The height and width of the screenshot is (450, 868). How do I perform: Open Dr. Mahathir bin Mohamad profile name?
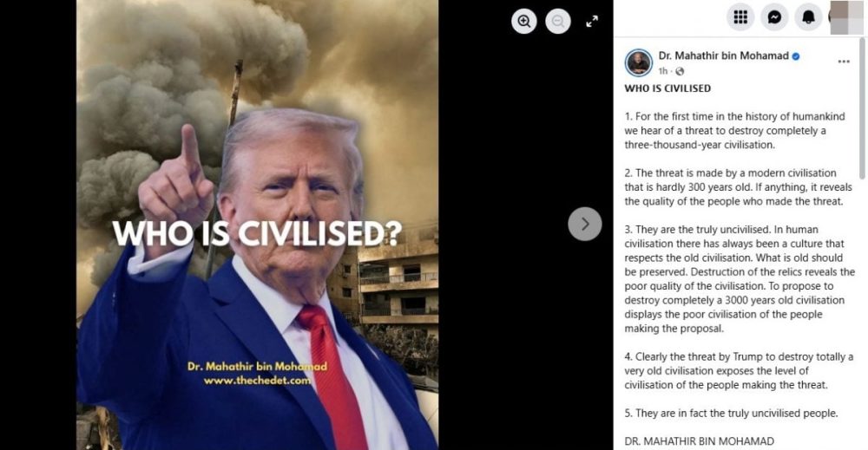point(723,55)
